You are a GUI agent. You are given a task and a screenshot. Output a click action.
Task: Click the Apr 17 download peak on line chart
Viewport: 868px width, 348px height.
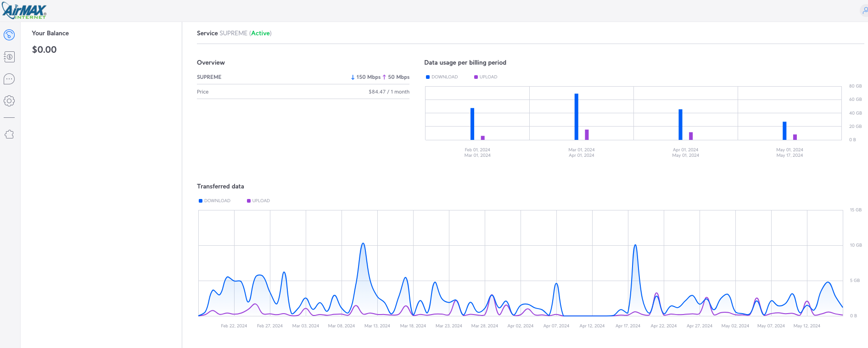[x=635, y=245]
